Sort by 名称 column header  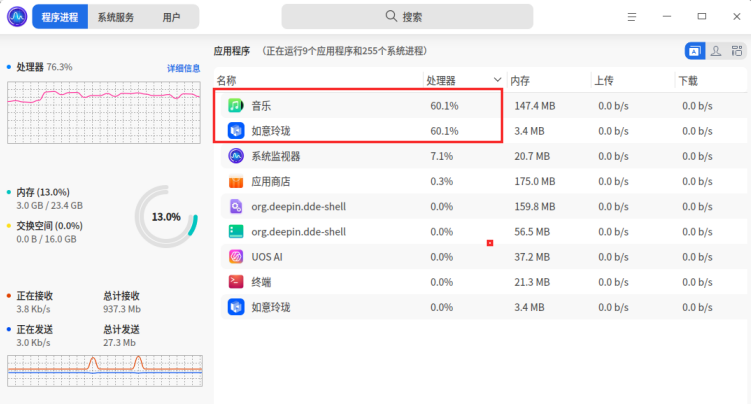coord(319,80)
